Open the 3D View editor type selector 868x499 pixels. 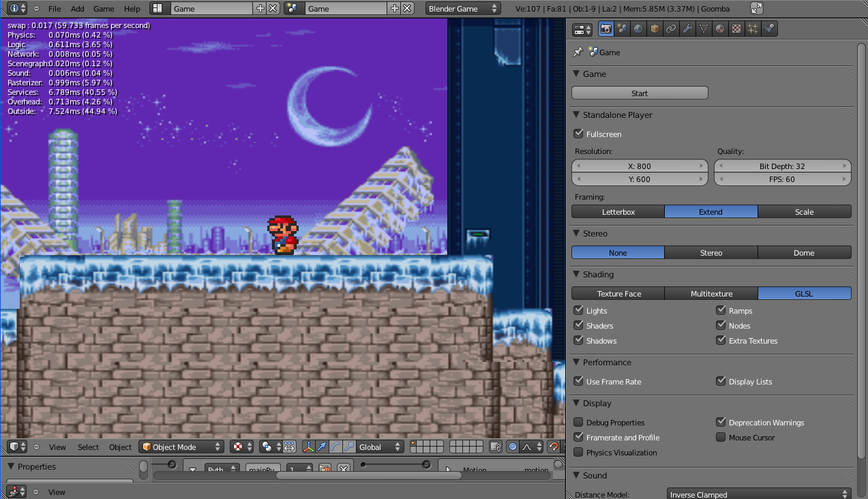coord(18,447)
